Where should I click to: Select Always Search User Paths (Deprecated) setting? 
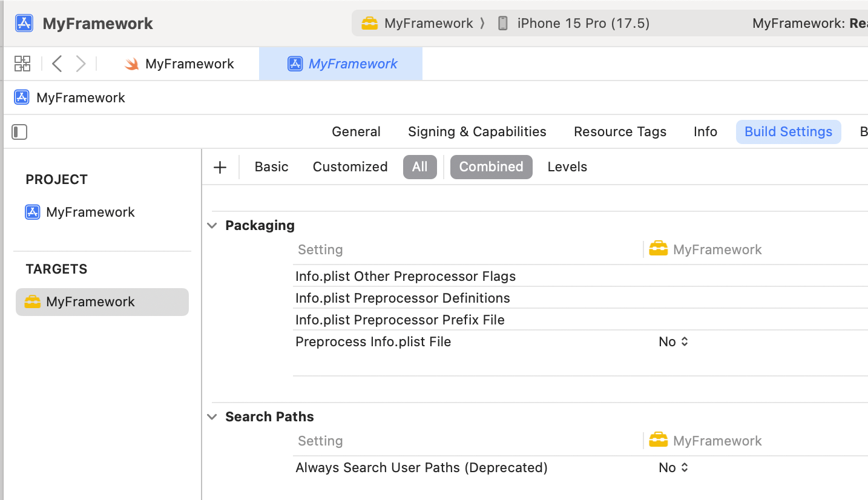(x=421, y=467)
